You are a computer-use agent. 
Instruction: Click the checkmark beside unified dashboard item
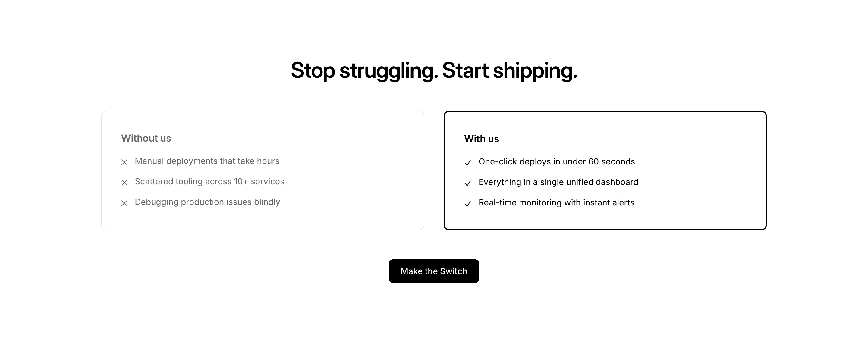(468, 183)
